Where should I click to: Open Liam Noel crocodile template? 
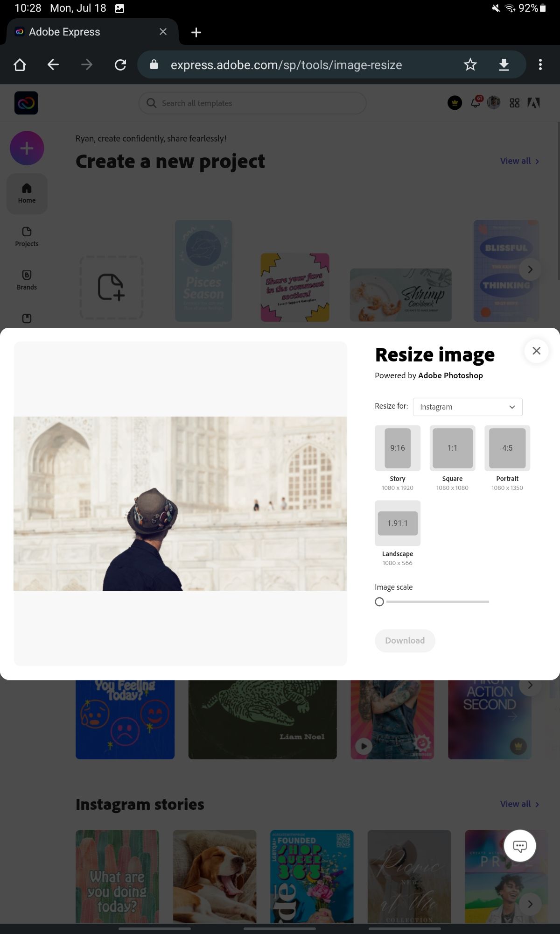point(262,719)
